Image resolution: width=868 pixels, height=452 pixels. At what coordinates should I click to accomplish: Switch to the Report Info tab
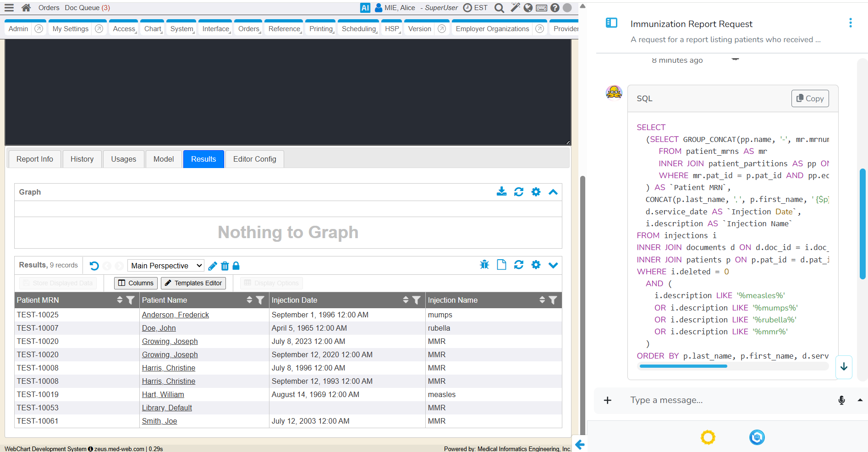[x=35, y=159]
